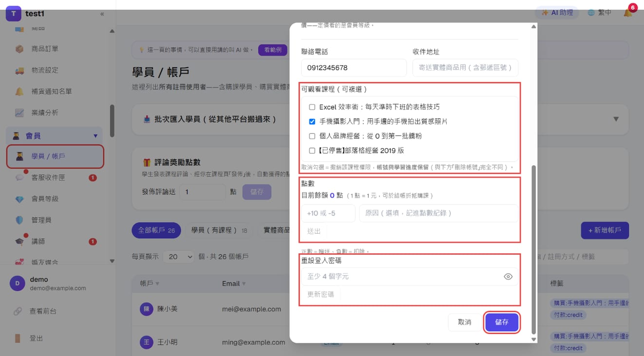644x356 pixels.
Task: Collapse the sidebar with the double-chevron icon
Action: coord(102,14)
